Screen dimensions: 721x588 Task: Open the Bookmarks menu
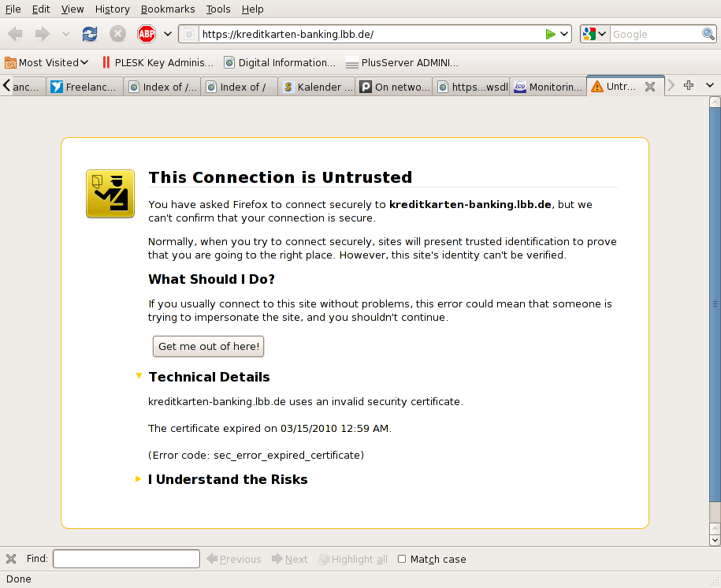point(168,9)
